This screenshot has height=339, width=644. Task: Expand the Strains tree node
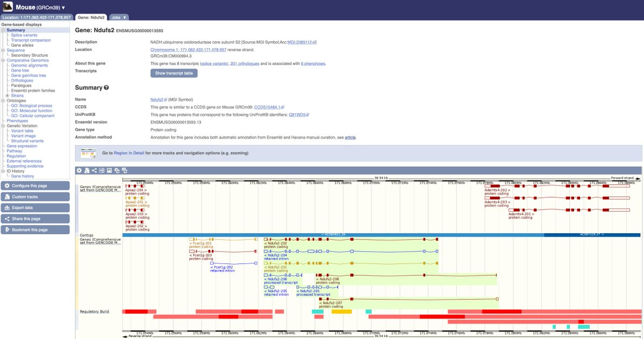8,96
